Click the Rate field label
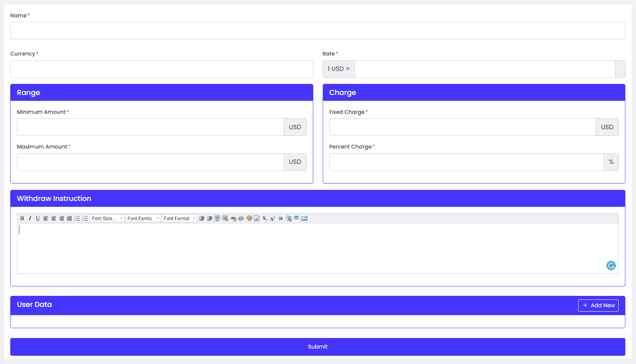 coord(329,54)
